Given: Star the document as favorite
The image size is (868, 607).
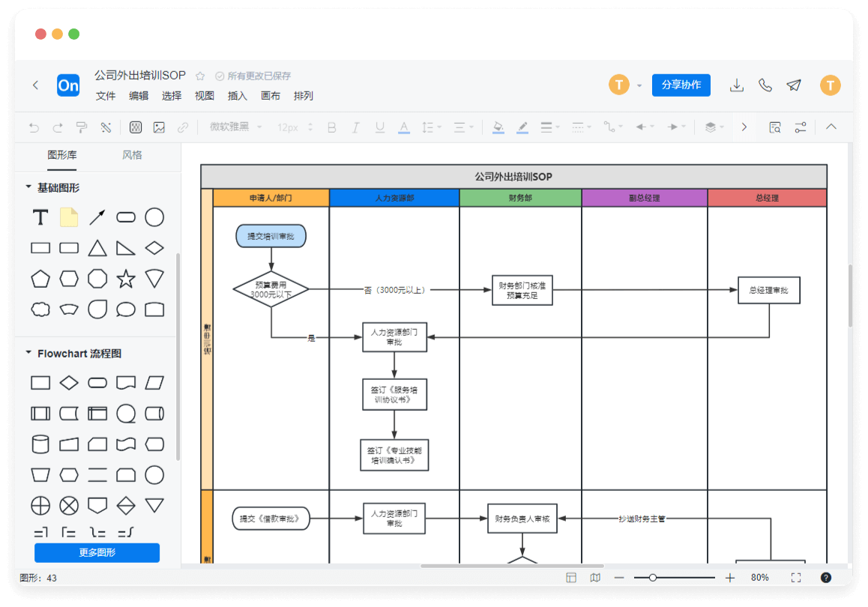Looking at the screenshot, I should 200,76.
